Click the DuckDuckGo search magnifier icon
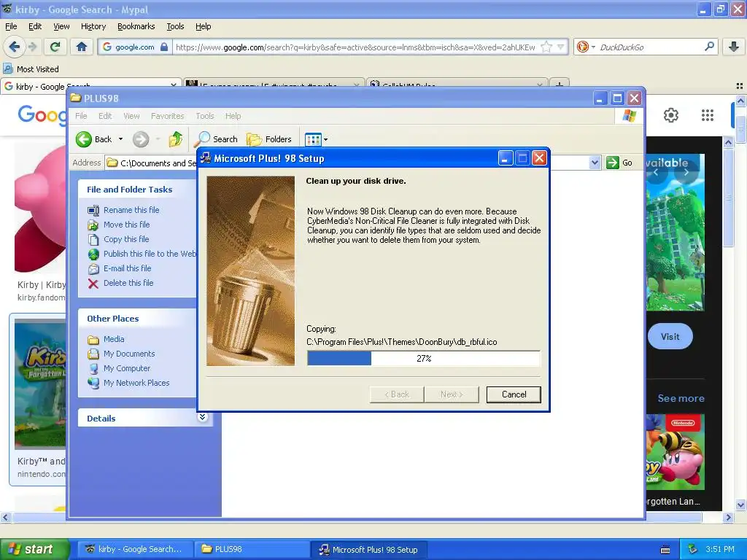The height and width of the screenshot is (560, 747). point(709,47)
